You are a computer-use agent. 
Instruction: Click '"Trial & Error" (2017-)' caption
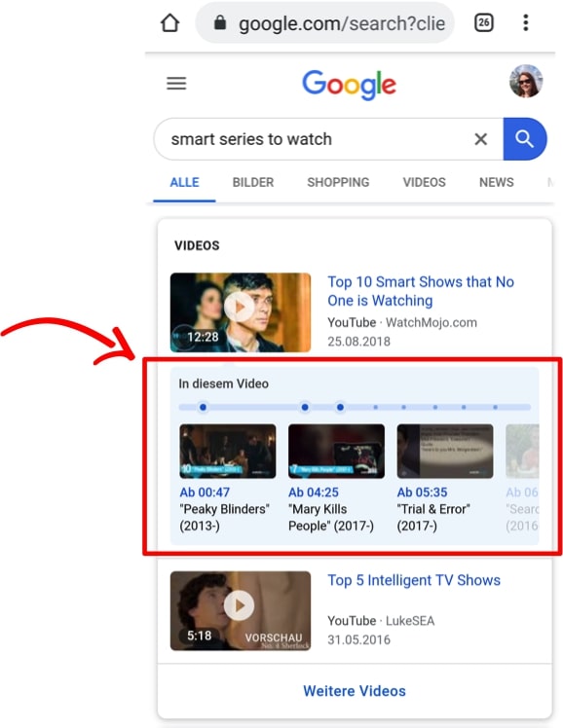pyautogui.click(x=433, y=518)
